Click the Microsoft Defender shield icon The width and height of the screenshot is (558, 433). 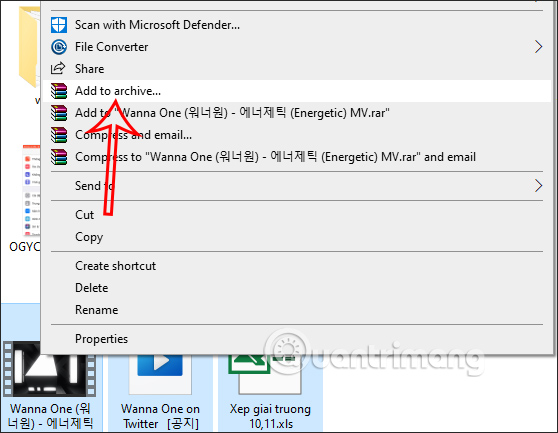coord(59,25)
